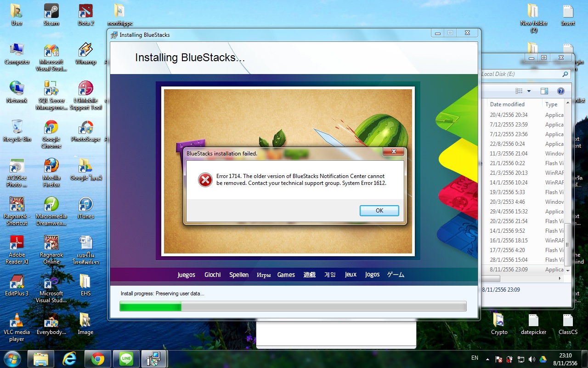The width and height of the screenshot is (588, 368).
Task: Select VLC media player desktop shortcut
Action: [x=17, y=328]
